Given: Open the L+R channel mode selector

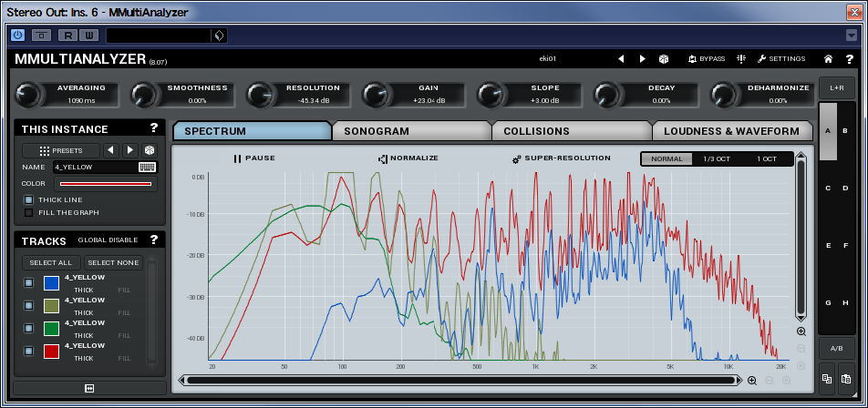Looking at the screenshot, I should coord(836,88).
